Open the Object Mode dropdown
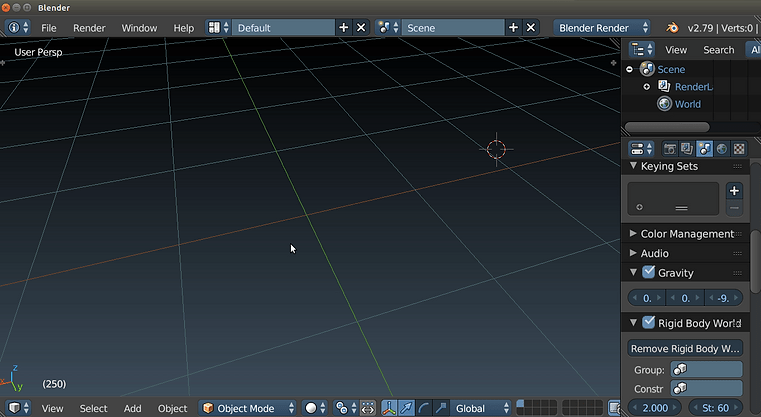This screenshot has width=761, height=417. click(247, 408)
